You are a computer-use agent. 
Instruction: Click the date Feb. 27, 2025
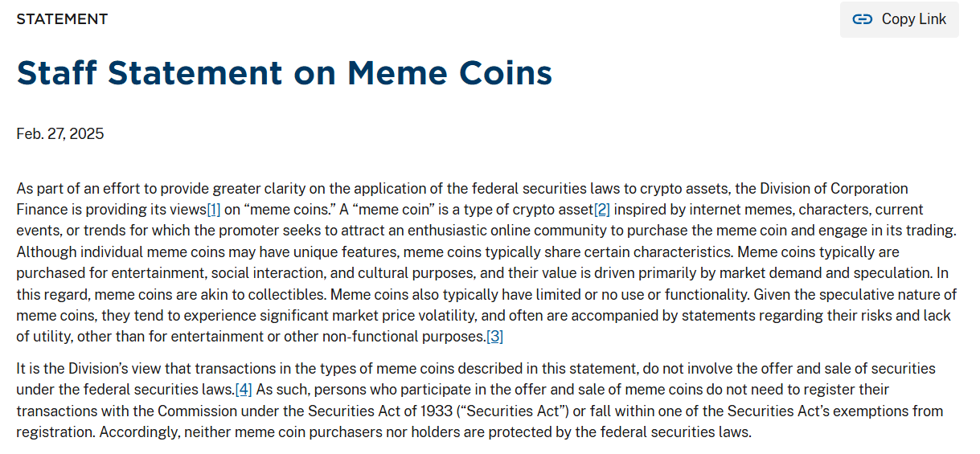tap(60, 134)
